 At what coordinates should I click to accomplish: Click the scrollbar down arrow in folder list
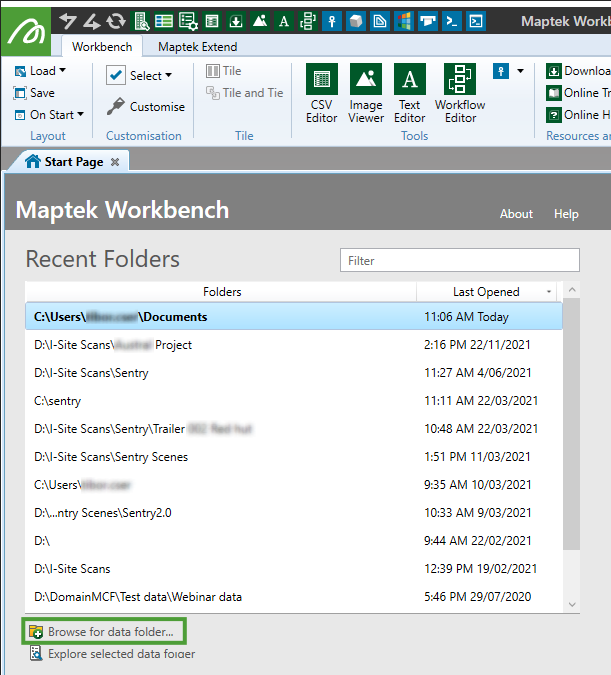pyautogui.click(x=572, y=604)
